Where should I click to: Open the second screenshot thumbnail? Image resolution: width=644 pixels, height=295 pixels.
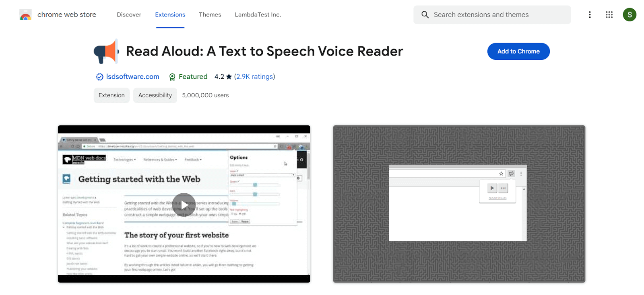pyautogui.click(x=459, y=204)
